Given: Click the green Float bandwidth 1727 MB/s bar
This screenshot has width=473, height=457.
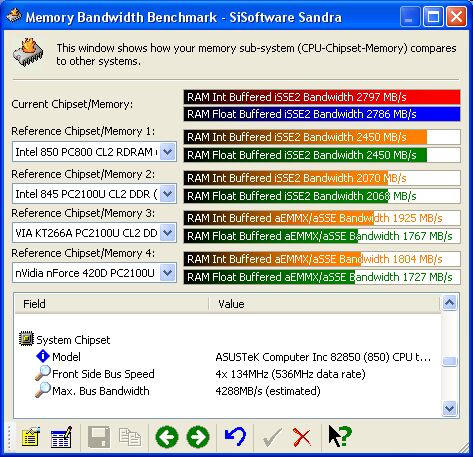Looking at the screenshot, I should coord(322,277).
